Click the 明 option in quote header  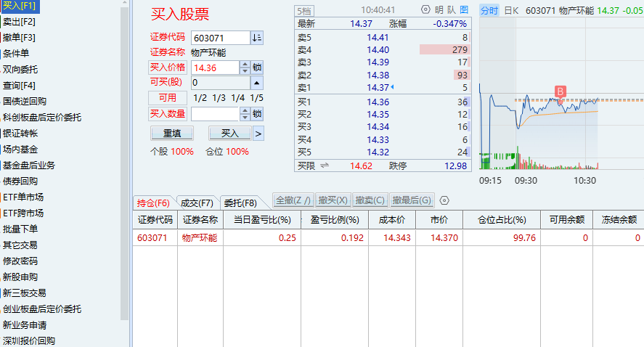click(439, 10)
